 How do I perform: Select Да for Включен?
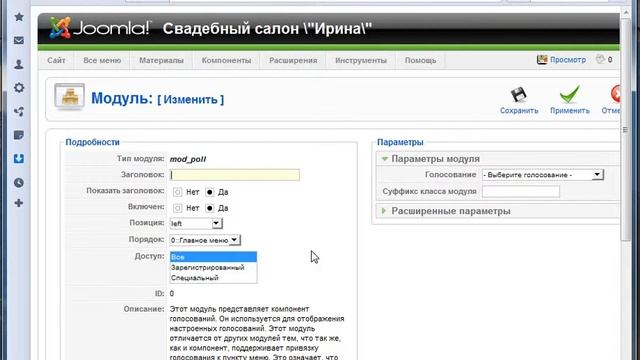point(209,208)
